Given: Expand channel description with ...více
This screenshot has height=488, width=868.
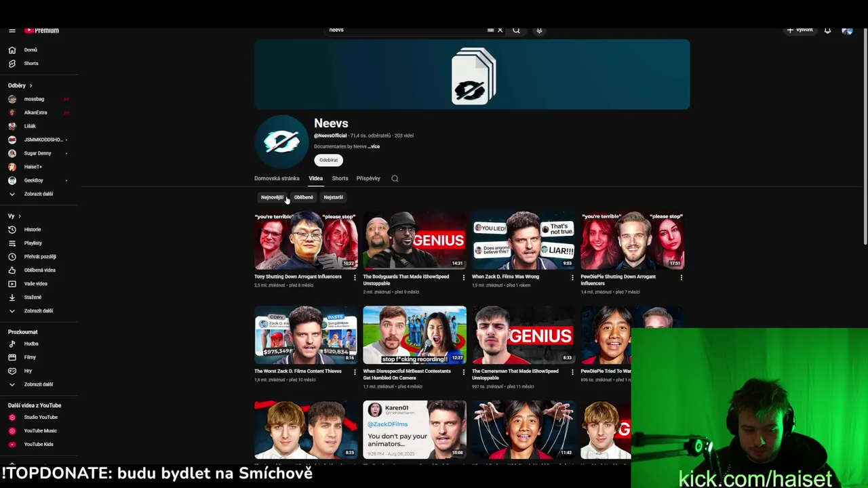Looking at the screenshot, I should [374, 146].
